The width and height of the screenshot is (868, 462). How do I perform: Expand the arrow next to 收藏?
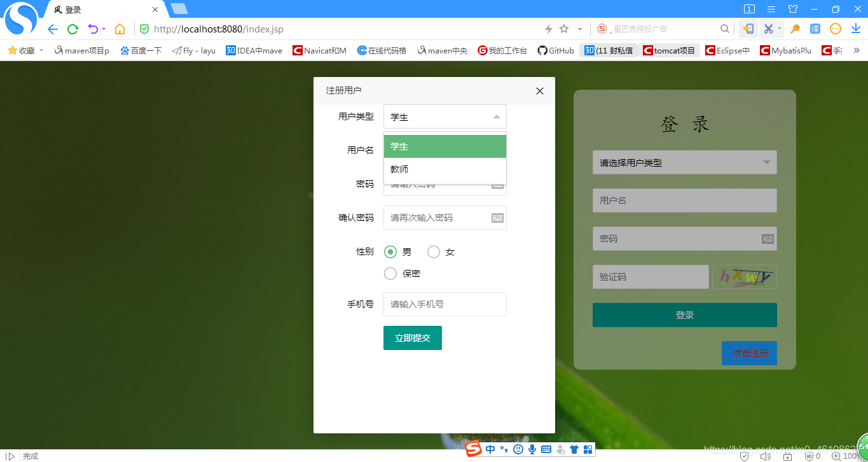[41, 50]
